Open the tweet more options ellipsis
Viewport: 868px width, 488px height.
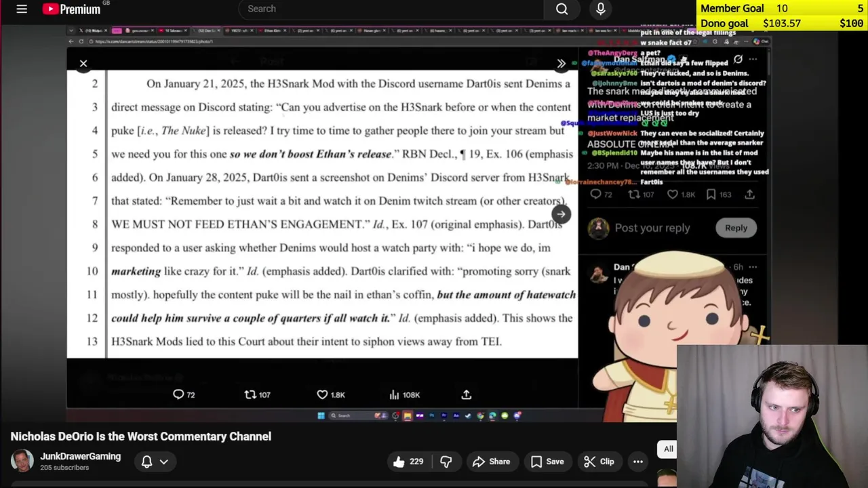753,60
